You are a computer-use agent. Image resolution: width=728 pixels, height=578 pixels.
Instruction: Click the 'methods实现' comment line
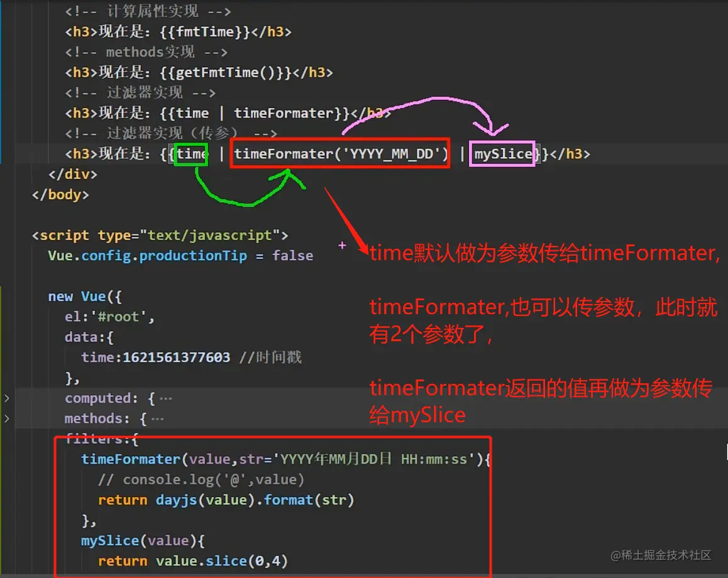tap(146, 52)
